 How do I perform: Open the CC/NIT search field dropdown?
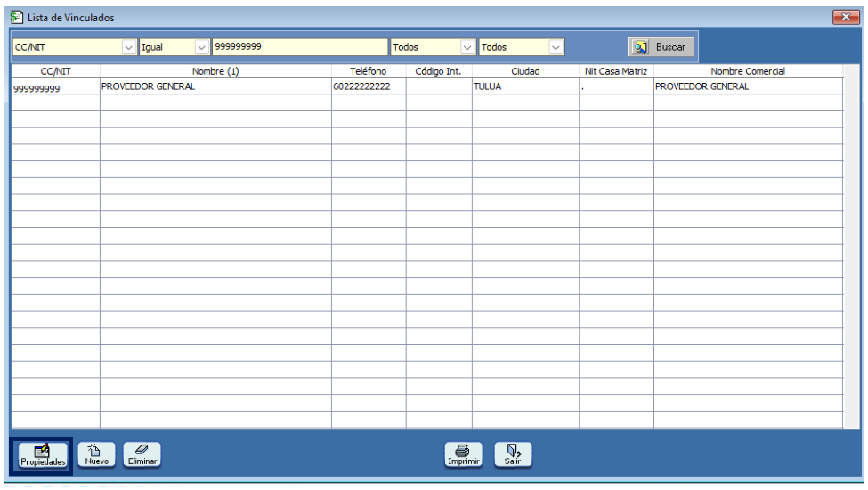(128, 47)
